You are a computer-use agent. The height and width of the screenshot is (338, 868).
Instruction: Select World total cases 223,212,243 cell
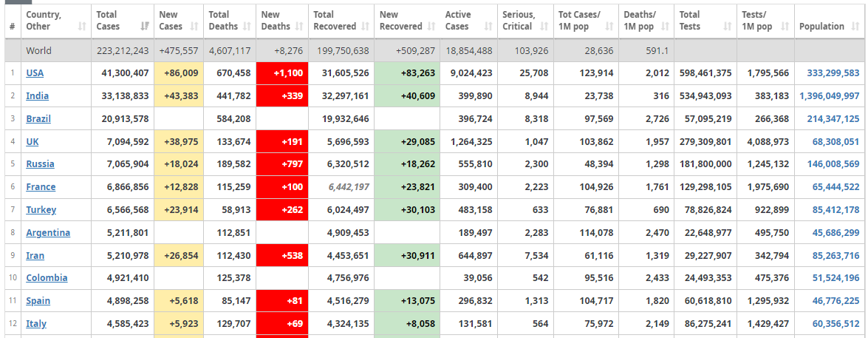click(x=123, y=50)
